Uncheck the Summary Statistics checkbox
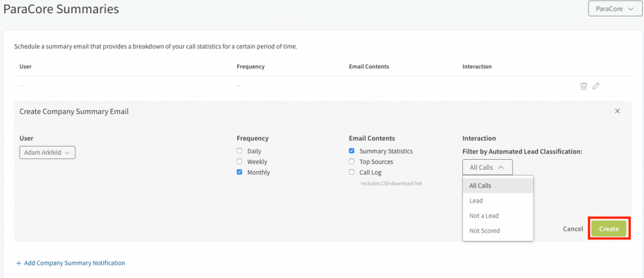Image resolution: width=644 pixels, height=278 pixels. point(352,151)
